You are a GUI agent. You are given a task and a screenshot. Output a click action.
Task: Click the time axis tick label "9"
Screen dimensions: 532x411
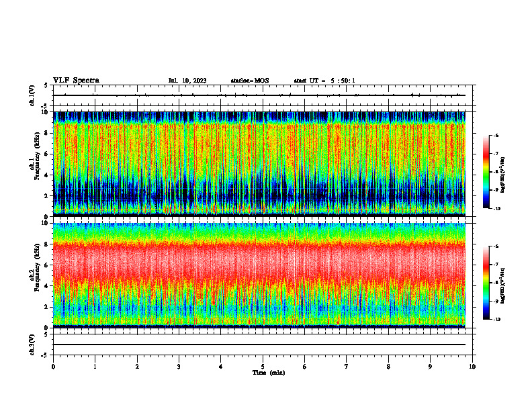430,367
